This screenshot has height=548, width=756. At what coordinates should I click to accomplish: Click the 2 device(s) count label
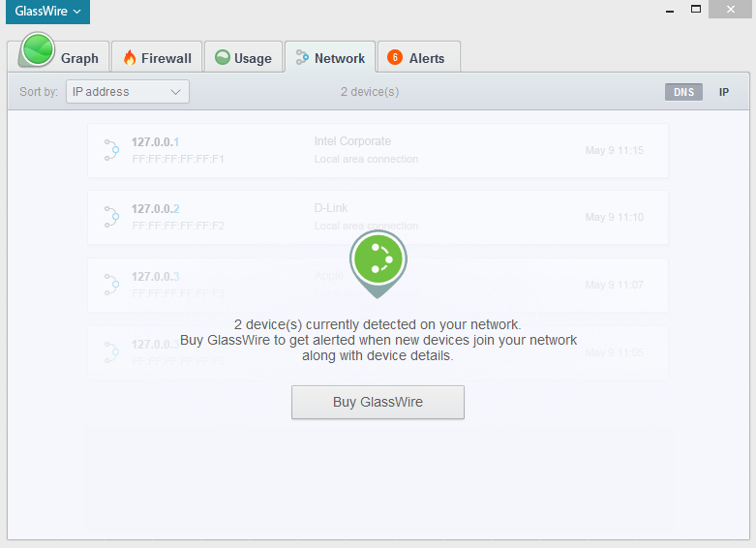tap(370, 92)
